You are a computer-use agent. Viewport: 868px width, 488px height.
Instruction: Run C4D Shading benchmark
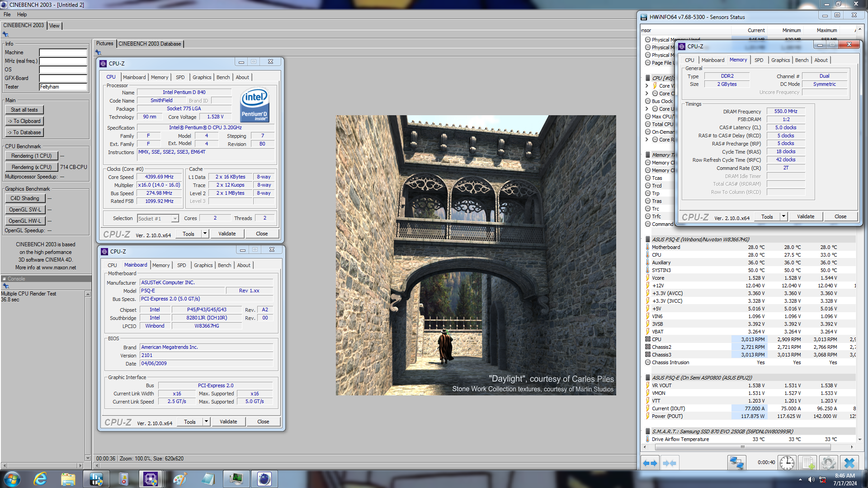click(x=25, y=198)
